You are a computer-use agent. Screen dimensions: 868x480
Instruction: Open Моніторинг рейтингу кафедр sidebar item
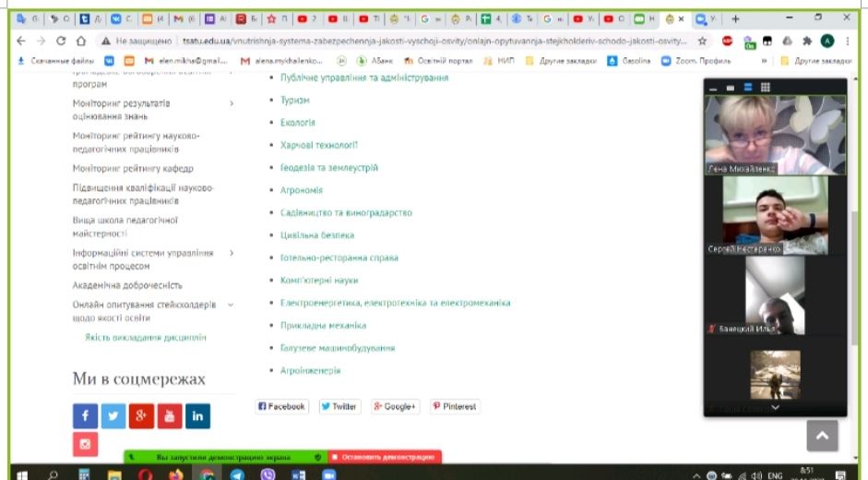point(133,169)
